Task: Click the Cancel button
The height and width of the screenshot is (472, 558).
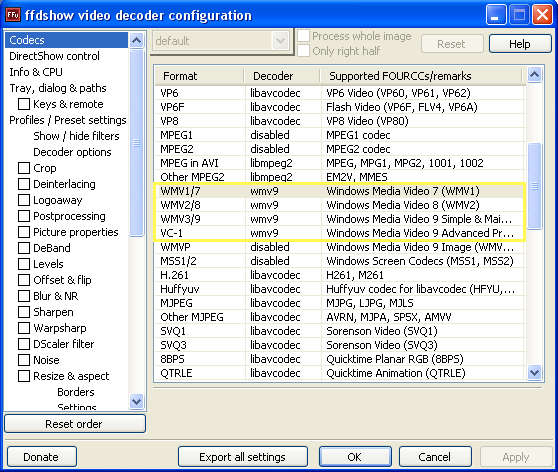Action: click(435, 457)
